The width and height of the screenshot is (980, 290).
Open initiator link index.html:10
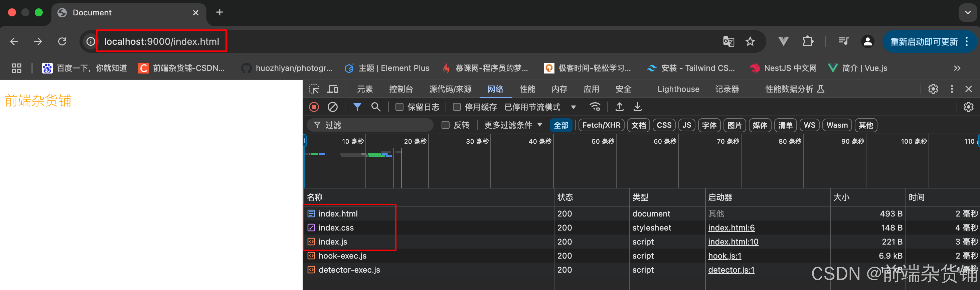click(733, 242)
